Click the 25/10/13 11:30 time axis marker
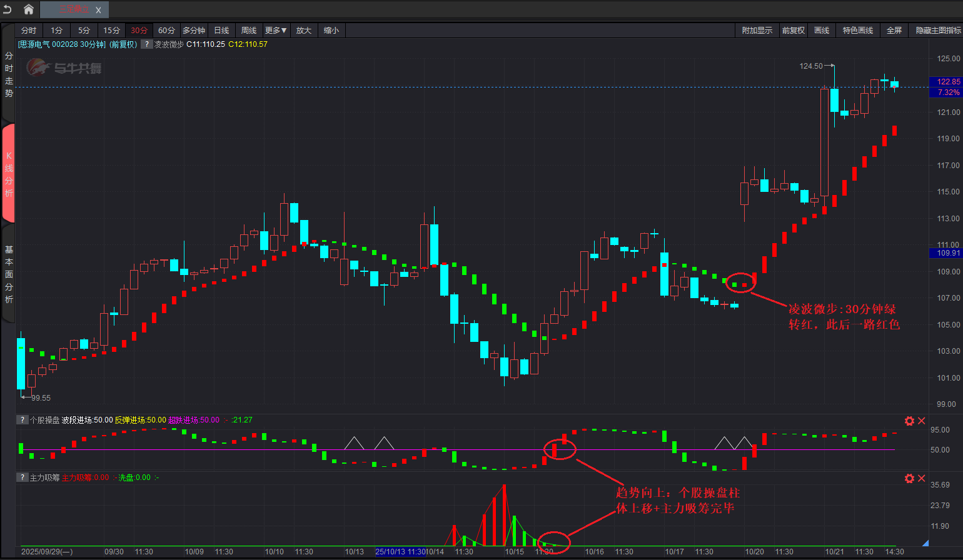Viewport: 963px width, 560px height. click(x=400, y=552)
